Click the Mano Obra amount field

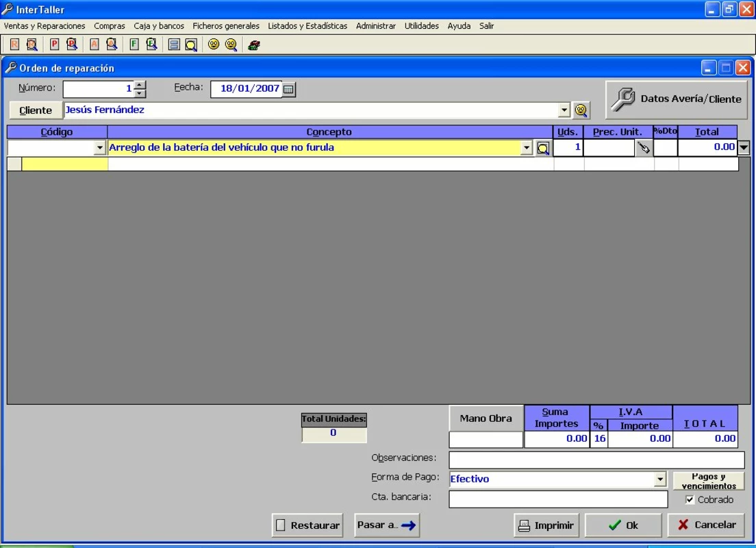tap(486, 440)
